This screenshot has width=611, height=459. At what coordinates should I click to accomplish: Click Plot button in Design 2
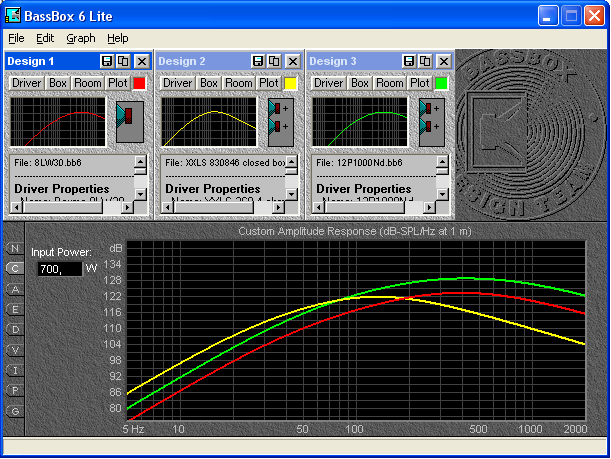268,83
